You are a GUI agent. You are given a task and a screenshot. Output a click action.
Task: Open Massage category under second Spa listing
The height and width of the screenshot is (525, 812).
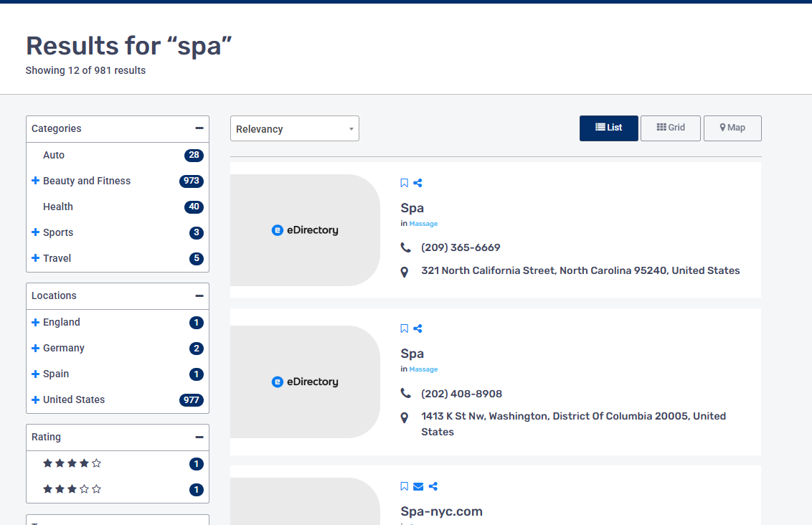[x=424, y=369]
